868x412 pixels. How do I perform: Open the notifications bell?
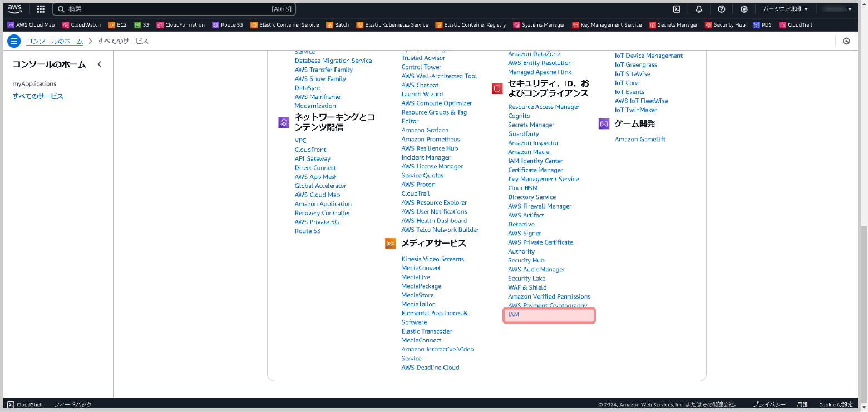(699, 9)
